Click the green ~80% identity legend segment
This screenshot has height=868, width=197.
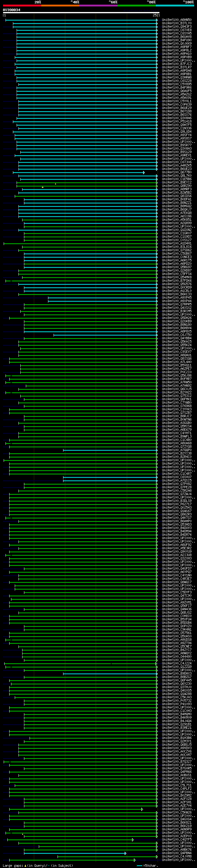click(137, 6)
